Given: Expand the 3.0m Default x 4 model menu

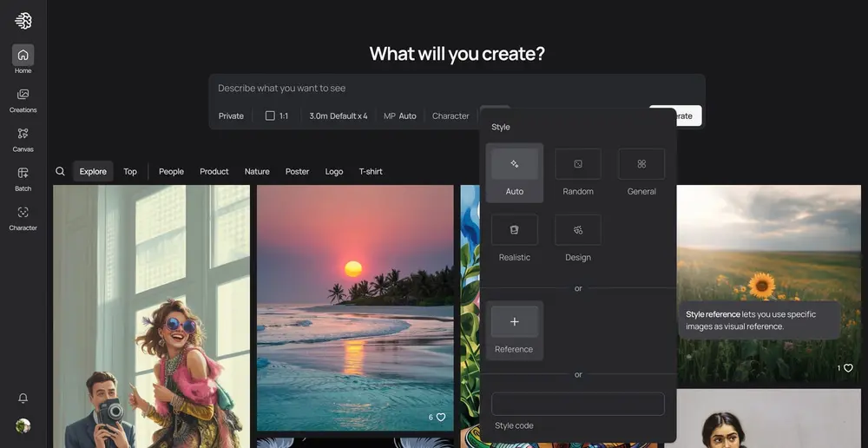Looking at the screenshot, I should pos(339,115).
